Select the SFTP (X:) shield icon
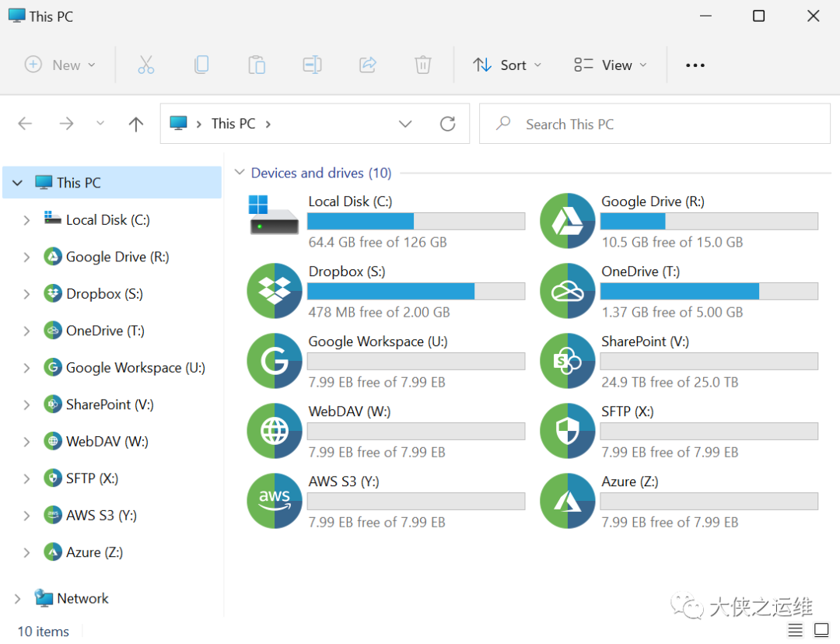Screen dimensions: 840x644 567,431
